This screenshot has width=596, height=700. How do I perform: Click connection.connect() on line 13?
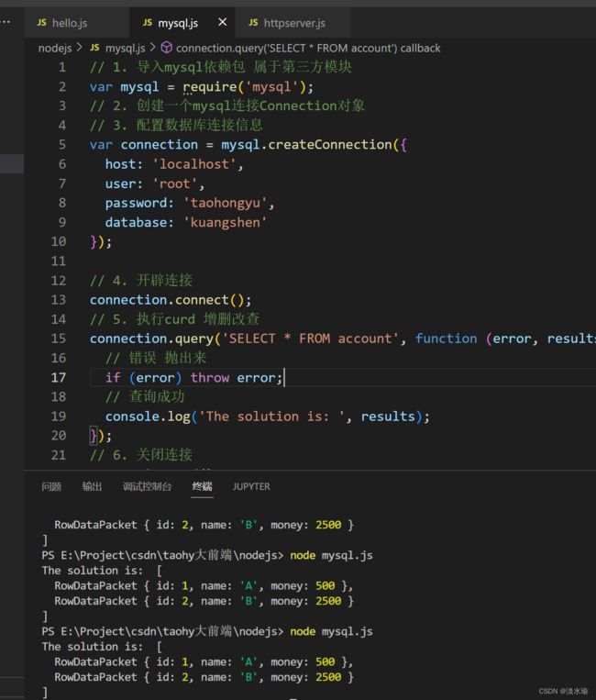pyautogui.click(x=166, y=300)
